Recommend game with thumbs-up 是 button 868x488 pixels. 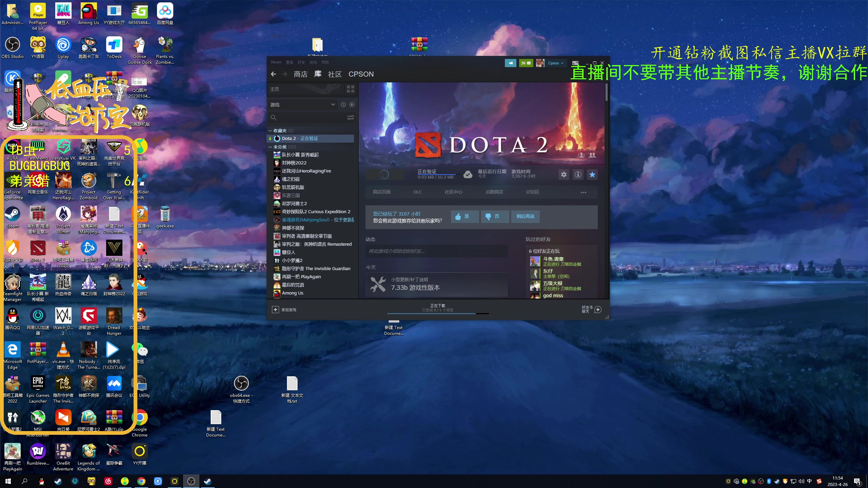(465, 217)
